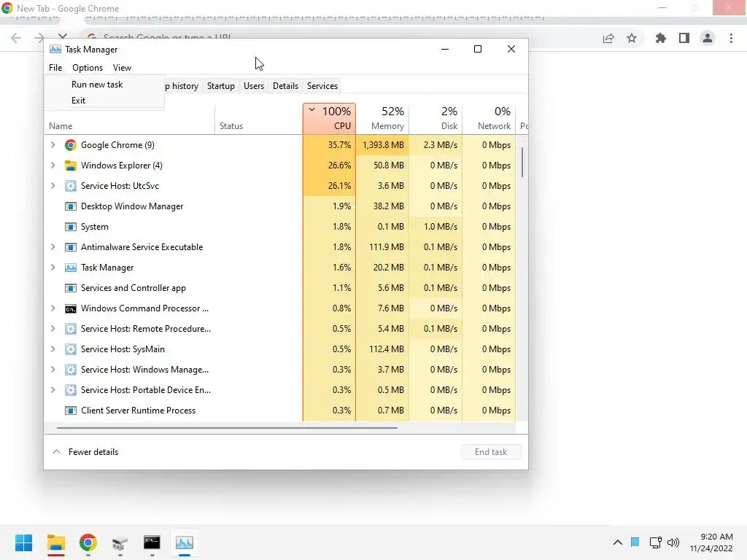747x560 pixels.
Task: Click the 1,393.8 MB memory cell
Action: tap(382, 145)
